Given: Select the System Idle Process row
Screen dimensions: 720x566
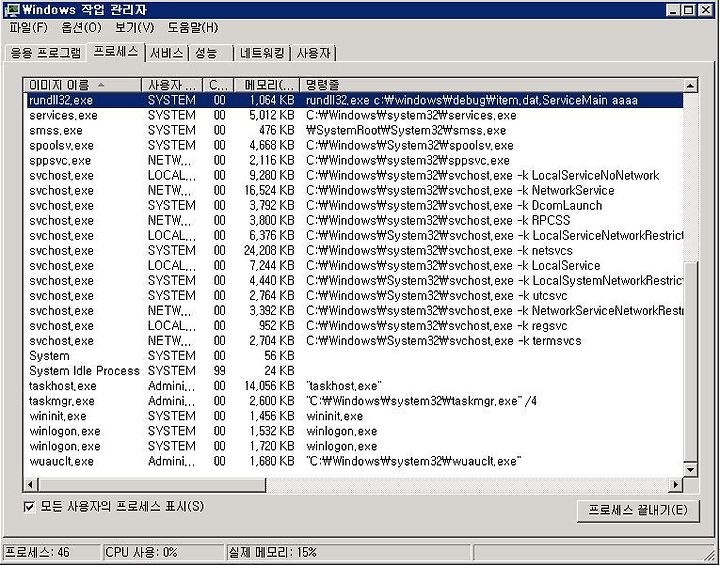Looking at the screenshot, I should point(354,371).
